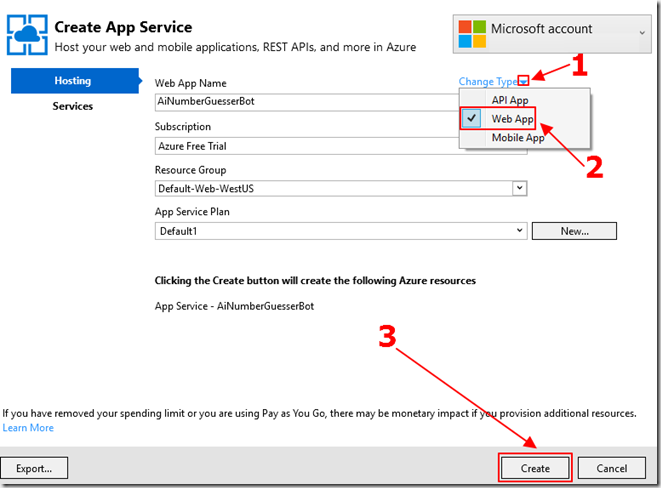Click the Create App Service title

123,27
